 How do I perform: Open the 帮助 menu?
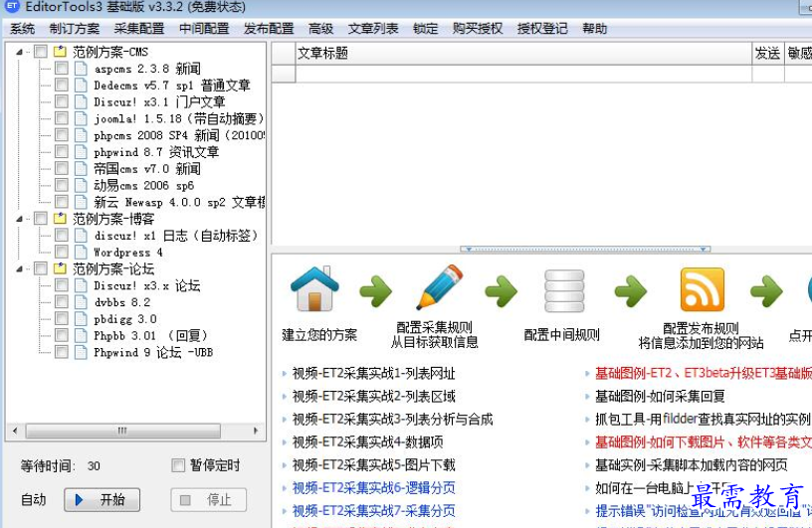(x=594, y=29)
